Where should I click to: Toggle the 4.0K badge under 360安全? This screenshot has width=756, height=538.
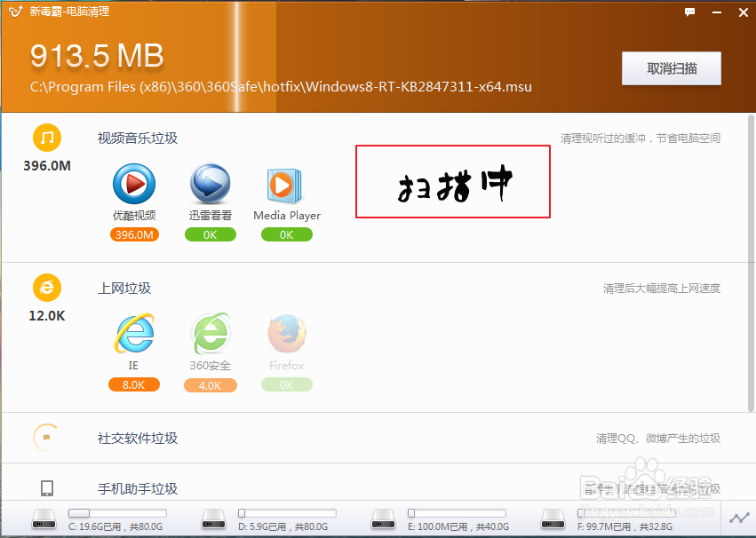[x=211, y=384]
